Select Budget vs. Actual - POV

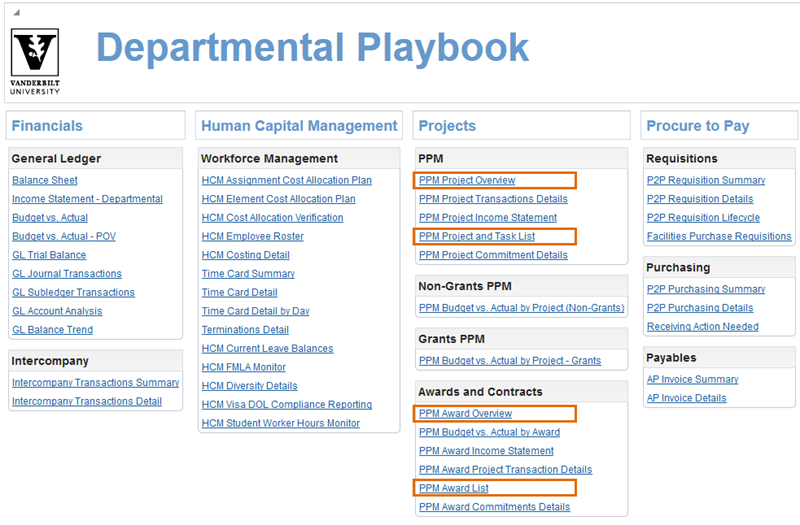click(64, 236)
